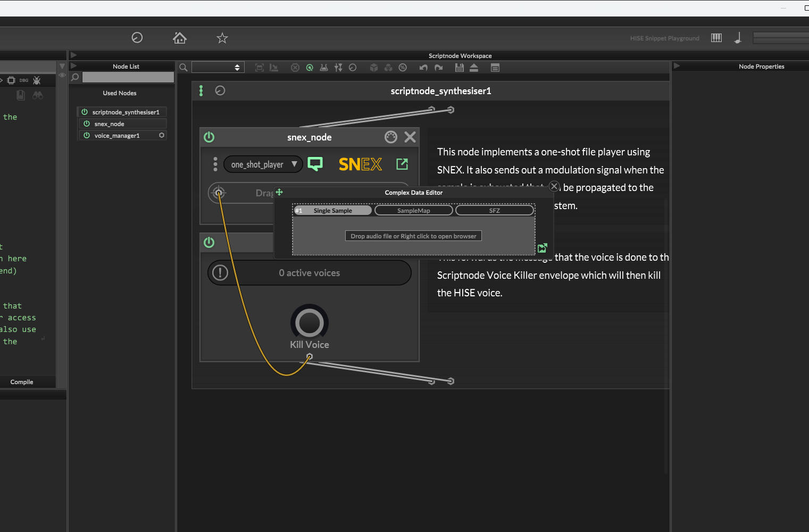Collapse Node List panel triangle

(73, 66)
